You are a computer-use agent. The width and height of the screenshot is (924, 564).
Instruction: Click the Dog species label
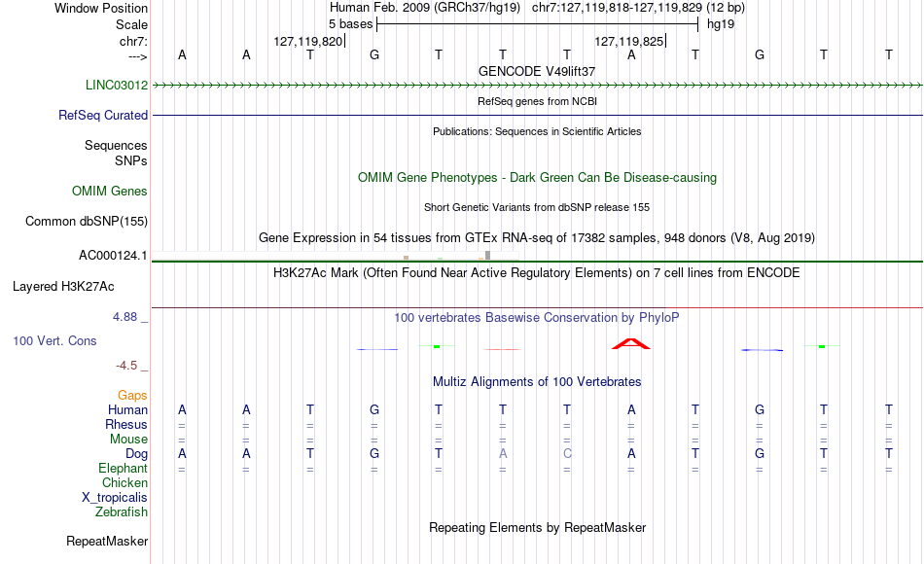tap(137, 454)
